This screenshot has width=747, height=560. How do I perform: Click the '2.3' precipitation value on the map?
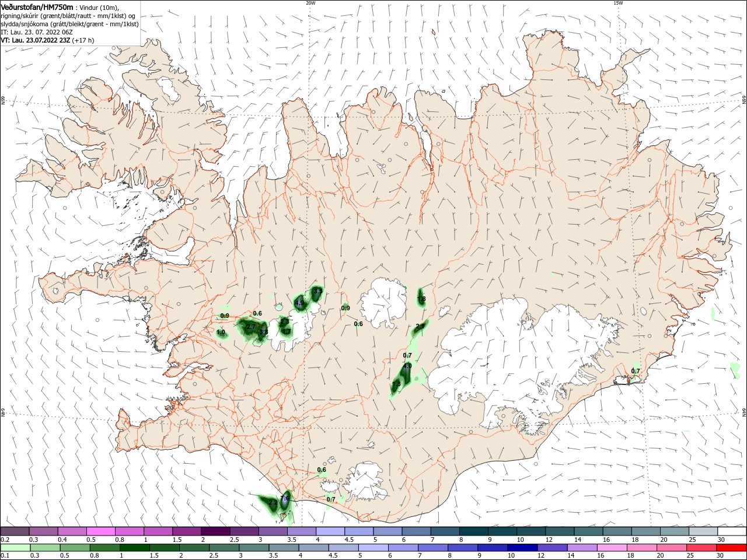pos(284,321)
